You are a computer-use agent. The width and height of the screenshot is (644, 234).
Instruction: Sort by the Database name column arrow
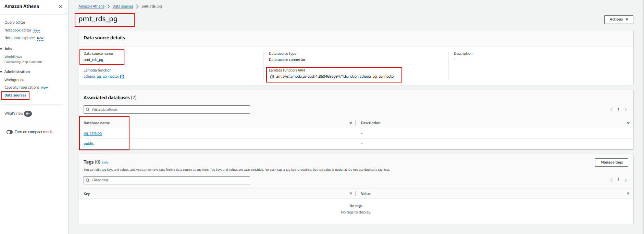pyautogui.click(x=351, y=123)
